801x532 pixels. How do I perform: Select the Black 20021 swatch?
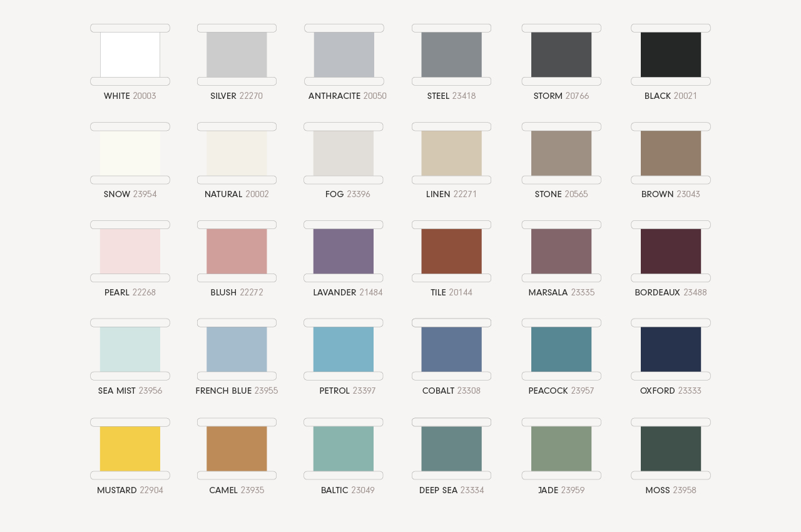point(671,55)
